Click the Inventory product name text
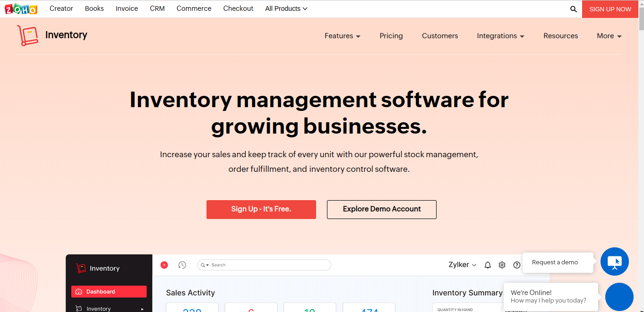 pyautogui.click(x=66, y=35)
